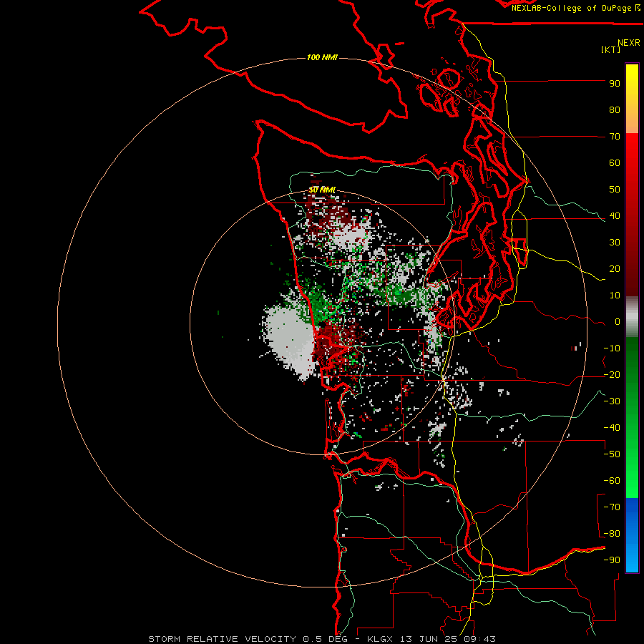Click the 60 value on velocity scale
The height and width of the screenshot is (644, 644).
615,163
